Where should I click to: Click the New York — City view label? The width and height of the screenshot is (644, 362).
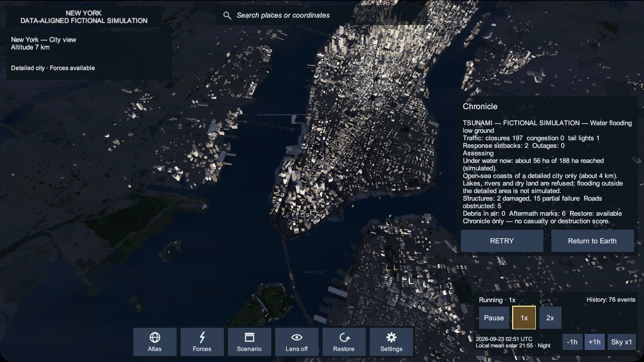coord(44,40)
